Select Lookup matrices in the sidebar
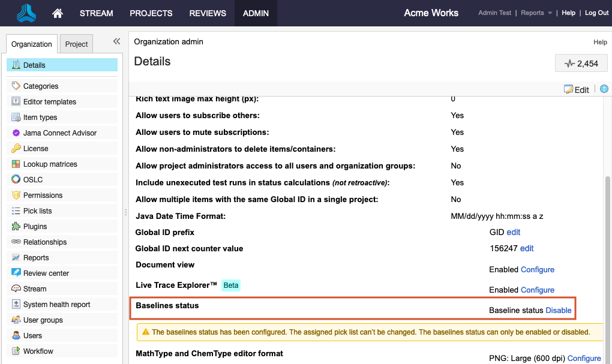Image resolution: width=612 pixels, height=364 pixels. point(62,164)
